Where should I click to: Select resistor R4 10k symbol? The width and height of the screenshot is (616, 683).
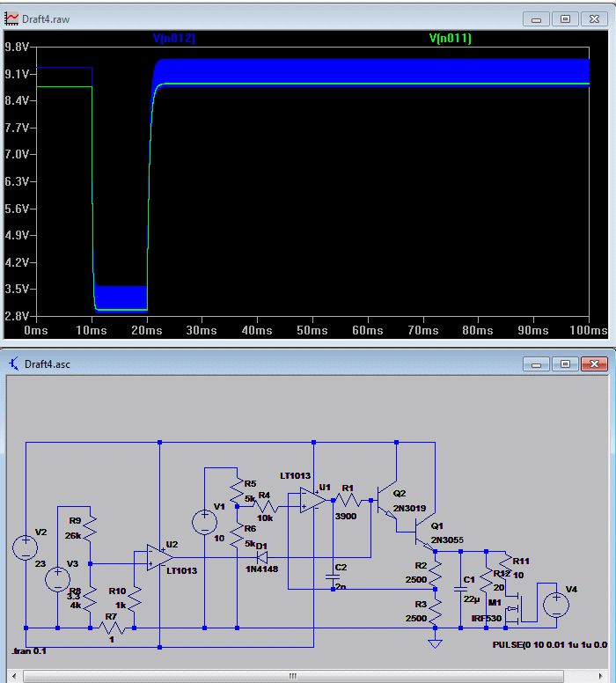click(x=266, y=507)
